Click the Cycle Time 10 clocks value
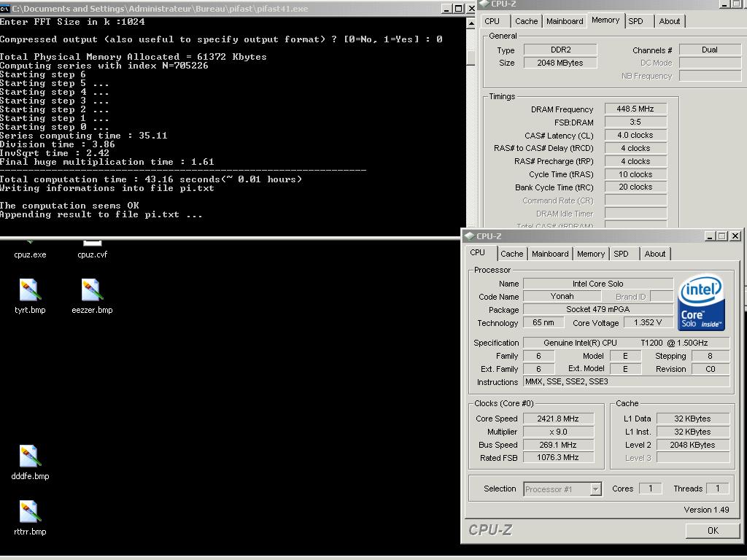This screenshot has height=560, width=747. [x=635, y=174]
